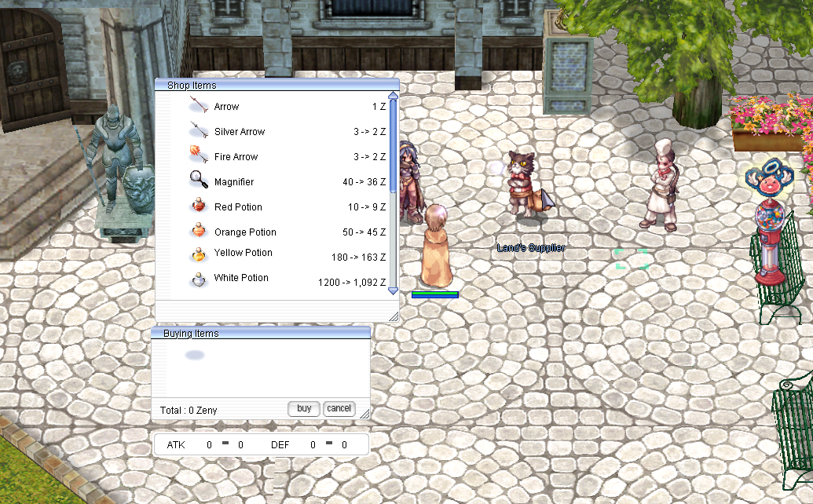The image size is (813, 504).
Task: Click the cancel button
Action: (339, 408)
